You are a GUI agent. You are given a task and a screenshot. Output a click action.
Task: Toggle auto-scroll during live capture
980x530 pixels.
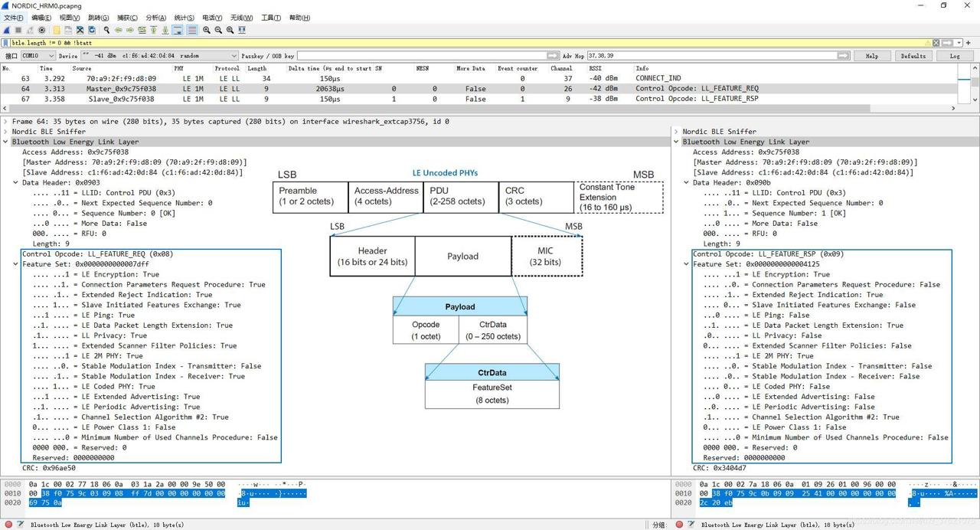178,30
